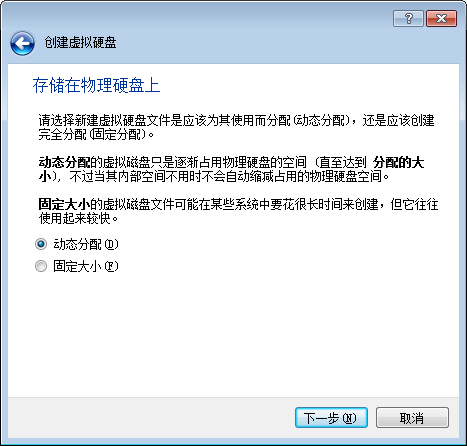The image size is (467, 446).
Task: Click the paragraph beginning 请选择新建虚拟硬盘文件
Action: coord(236,127)
